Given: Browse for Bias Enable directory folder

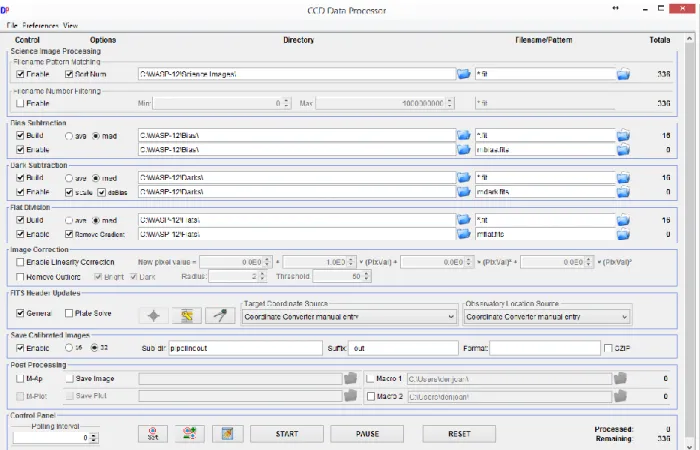Looking at the screenshot, I should (464, 149).
